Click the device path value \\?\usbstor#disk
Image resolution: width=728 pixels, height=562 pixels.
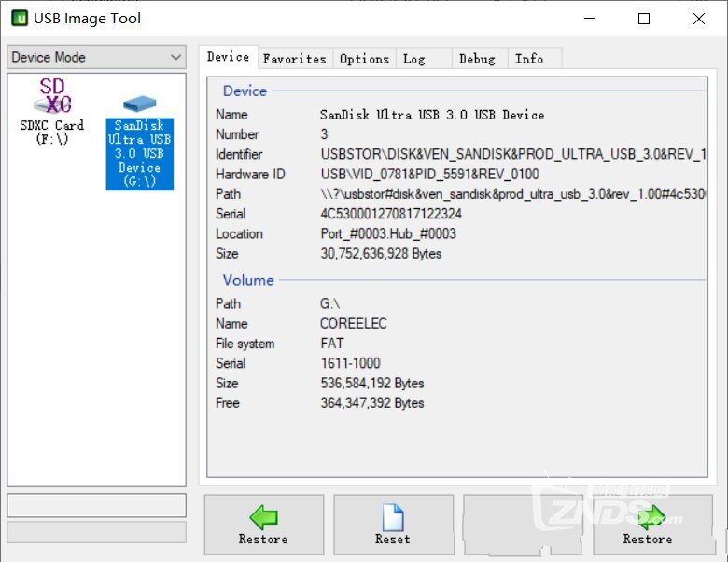click(x=513, y=193)
